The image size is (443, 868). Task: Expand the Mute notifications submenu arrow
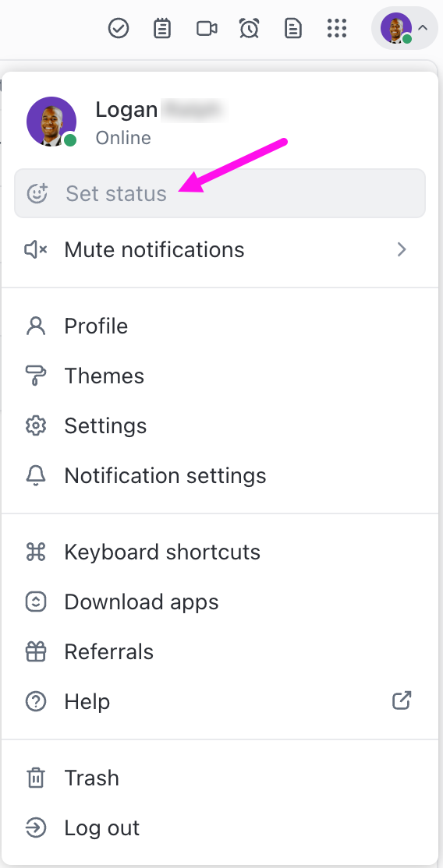[402, 249]
